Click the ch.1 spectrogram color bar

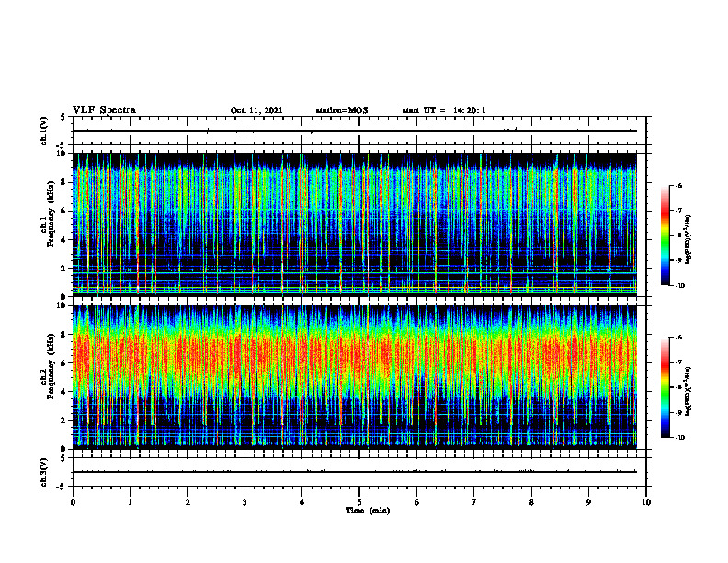click(665, 236)
